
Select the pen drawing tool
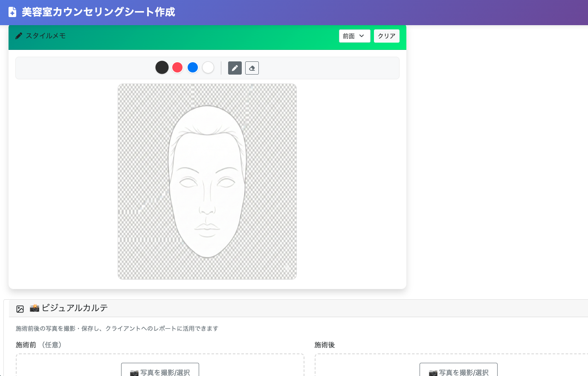click(x=235, y=67)
